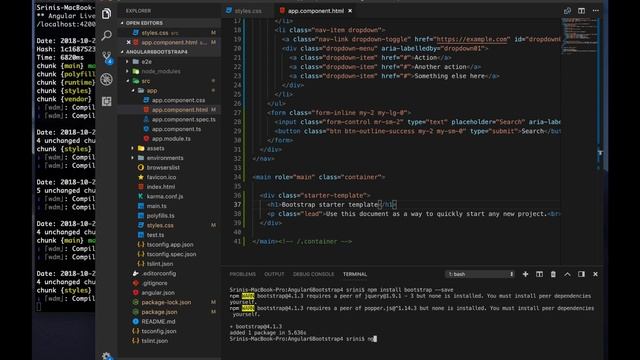Close app.component.html in Open Editors
This screenshot has width=640, height=360.
tap(129, 42)
